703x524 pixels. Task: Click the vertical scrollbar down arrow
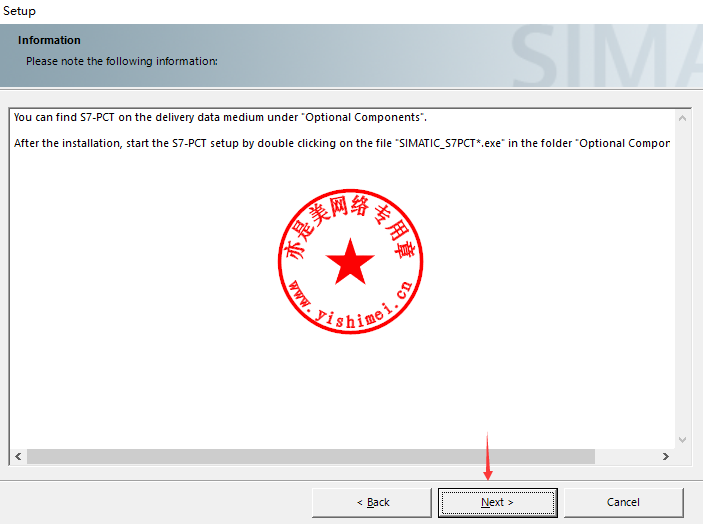click(682, 440)
